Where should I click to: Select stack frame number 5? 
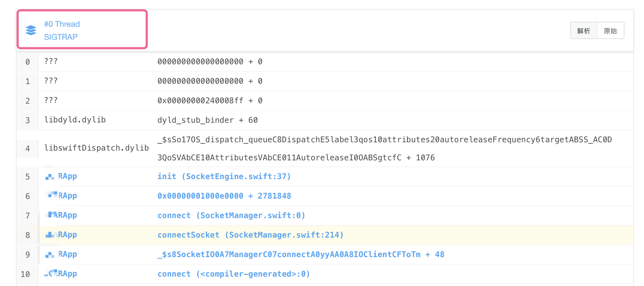27,177
